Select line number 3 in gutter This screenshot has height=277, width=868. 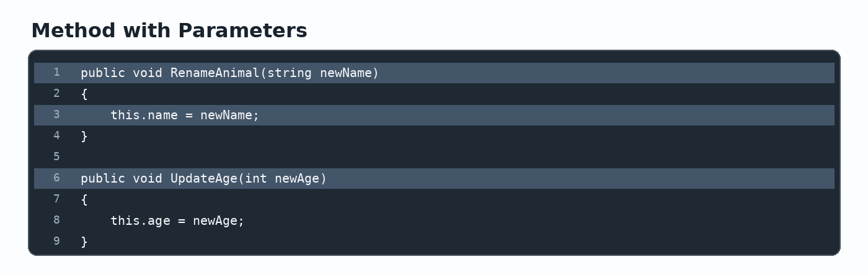click(x=56, y=115)
